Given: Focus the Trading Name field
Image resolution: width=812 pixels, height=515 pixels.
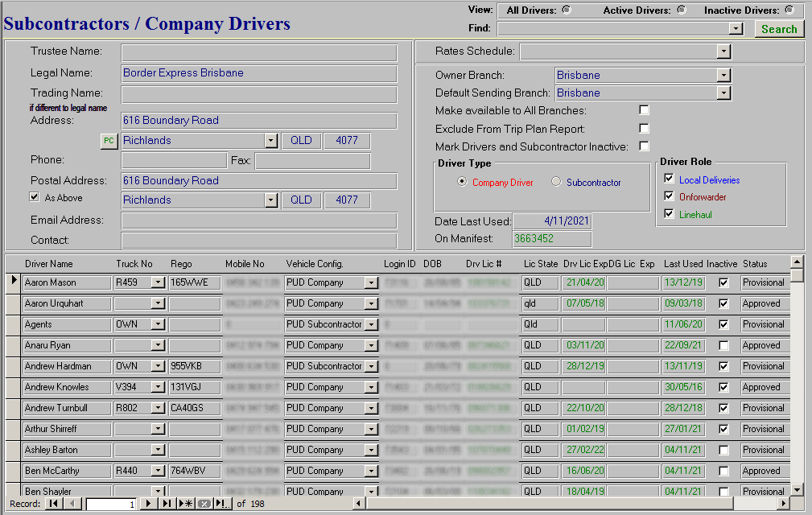Looking at the screenshot, I should pos(259,95).
